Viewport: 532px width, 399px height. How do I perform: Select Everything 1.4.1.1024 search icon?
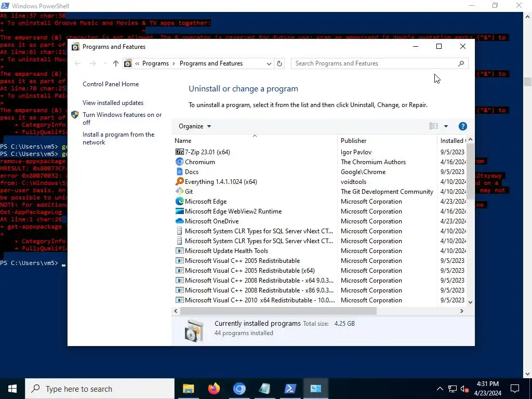[179, 181]
